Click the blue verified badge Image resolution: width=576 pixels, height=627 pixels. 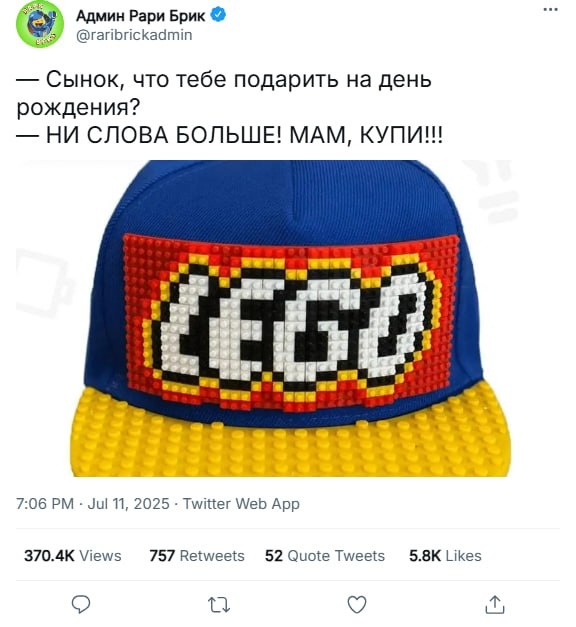(218, 15)
